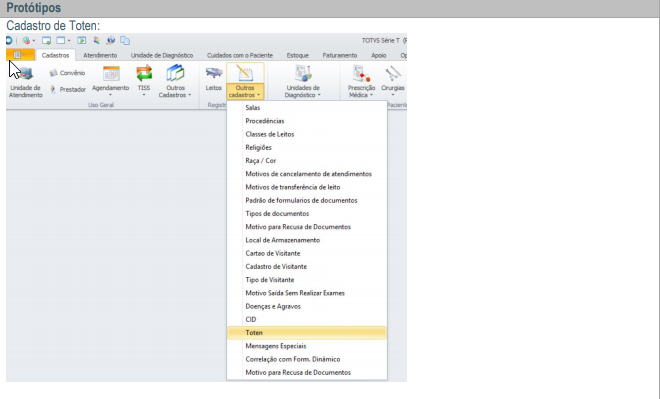Click Outros Cadastros folders icon in Uso Geral
The image size is (660, 399).
click(x=175, y=73)
